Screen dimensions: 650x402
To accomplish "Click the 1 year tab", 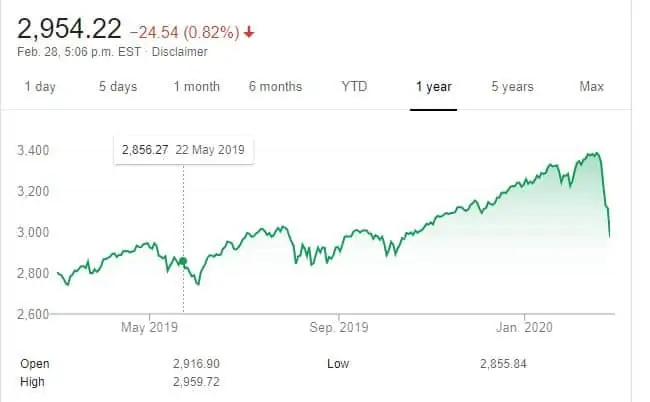I will [x=434, y=87].
